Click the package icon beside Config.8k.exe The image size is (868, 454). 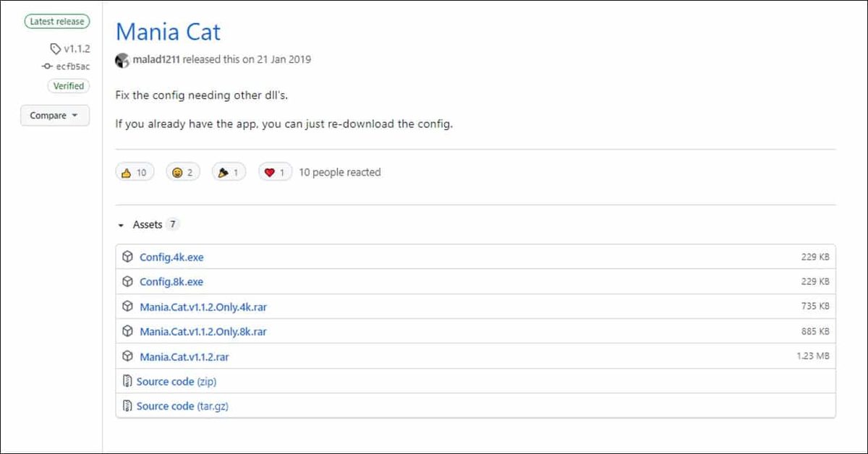[127, 281]
